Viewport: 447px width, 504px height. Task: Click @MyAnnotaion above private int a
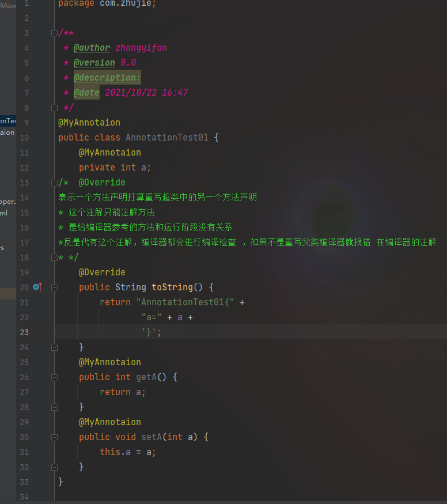click(x=110, y=153)
